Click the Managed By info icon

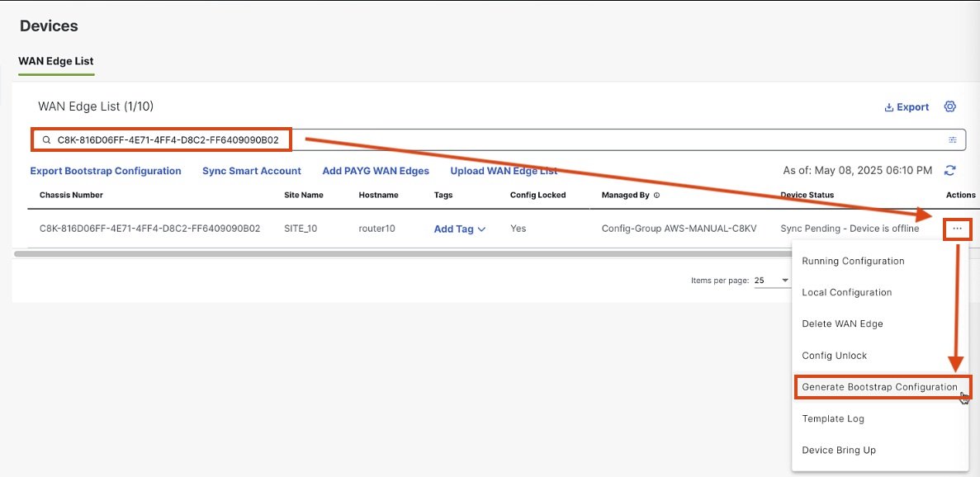pyautogui.click(x=656, y=195)
